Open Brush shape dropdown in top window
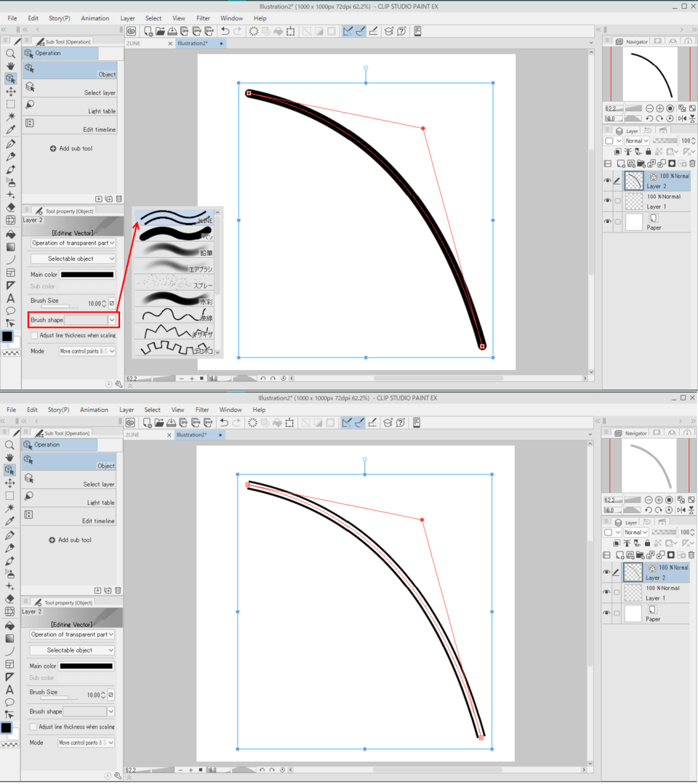Viewport: 698px width, 784px height. coord(111,320)
